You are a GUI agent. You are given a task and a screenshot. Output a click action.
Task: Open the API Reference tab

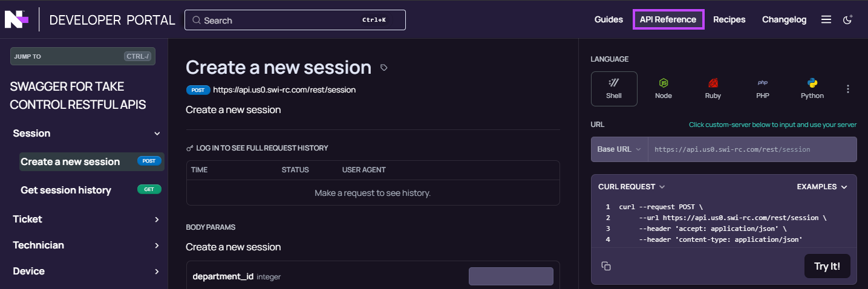pos(668,19)
